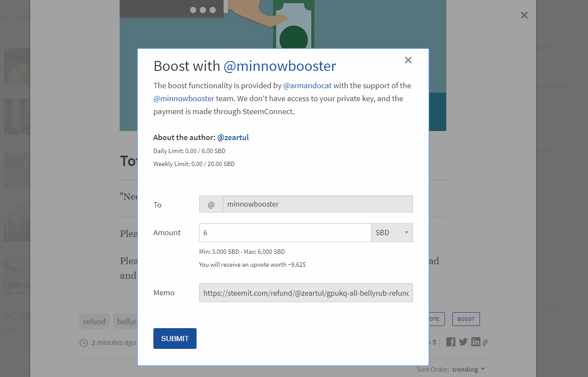
Task: Open the Sort Order trending dropdown
Action: 468,369
